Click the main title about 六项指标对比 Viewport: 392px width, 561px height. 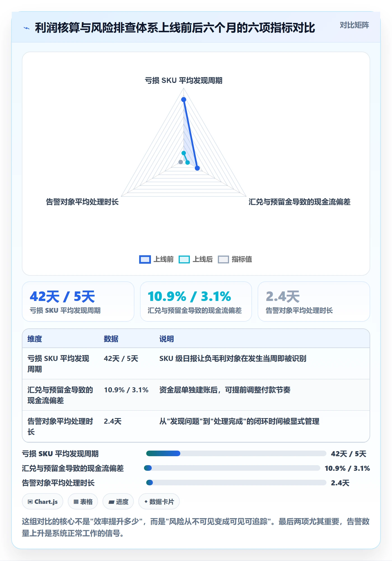[x=175, y=28]
